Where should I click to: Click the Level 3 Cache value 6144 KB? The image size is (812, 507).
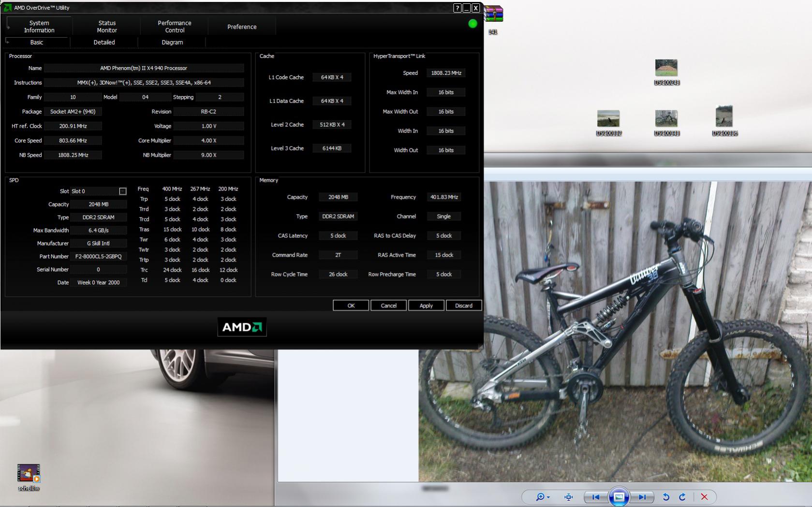[x=332, y=148]
